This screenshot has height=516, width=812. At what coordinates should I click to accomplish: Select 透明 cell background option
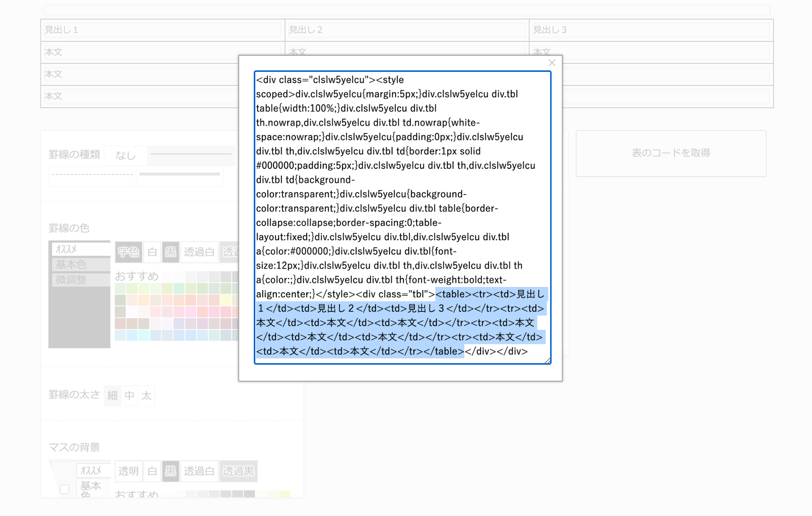128,471
